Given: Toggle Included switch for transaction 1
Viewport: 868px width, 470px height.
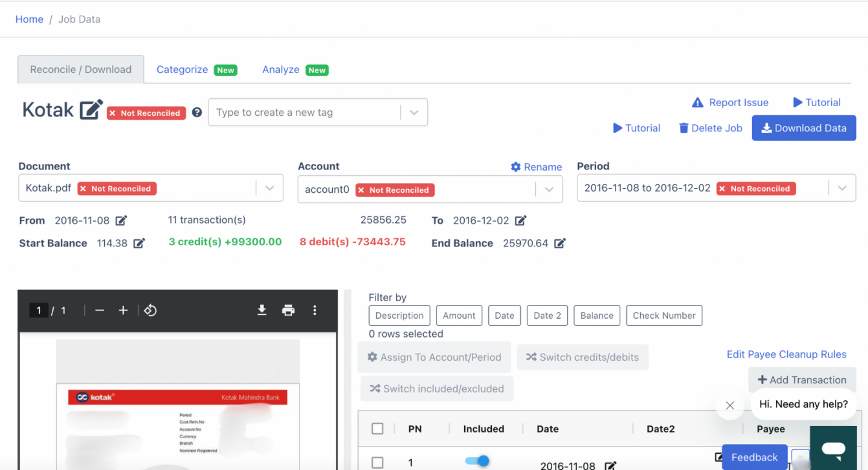Looking at the screenshot, I should [477, 461].
